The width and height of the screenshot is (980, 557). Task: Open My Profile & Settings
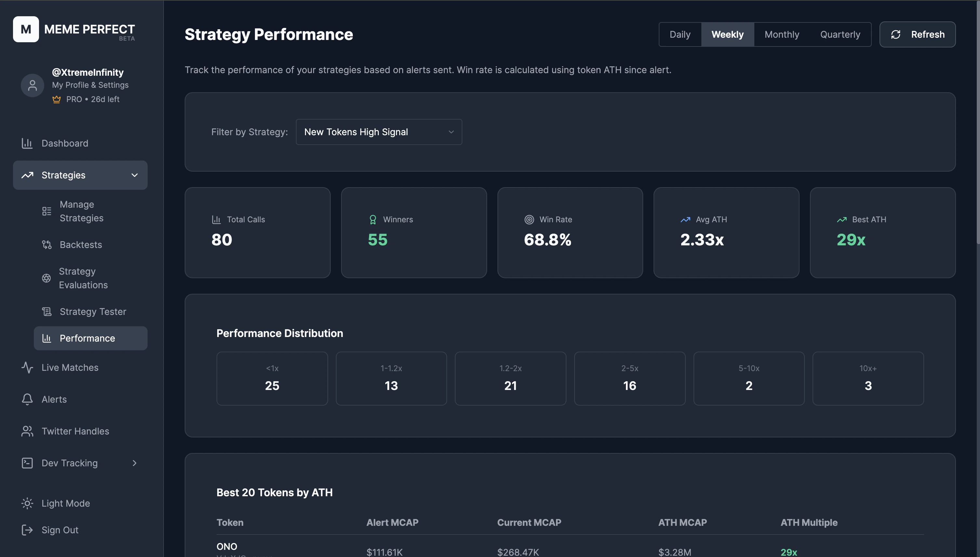(x=90, y=85)
